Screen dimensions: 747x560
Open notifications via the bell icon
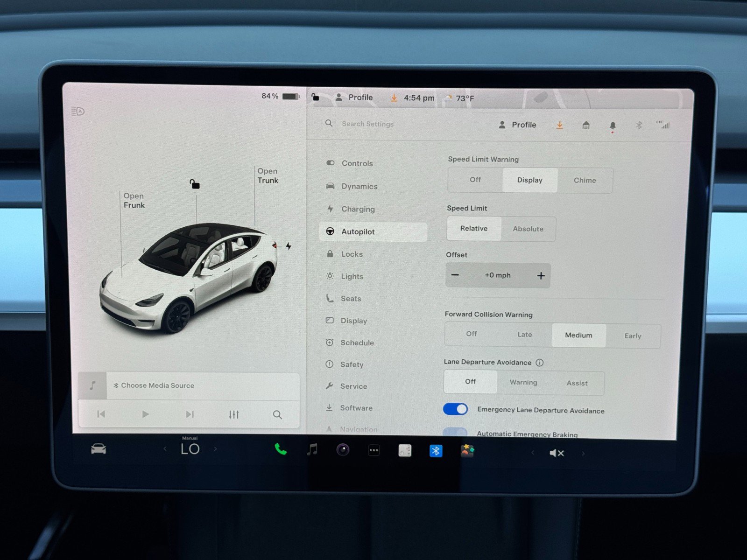tap(613, 125)
